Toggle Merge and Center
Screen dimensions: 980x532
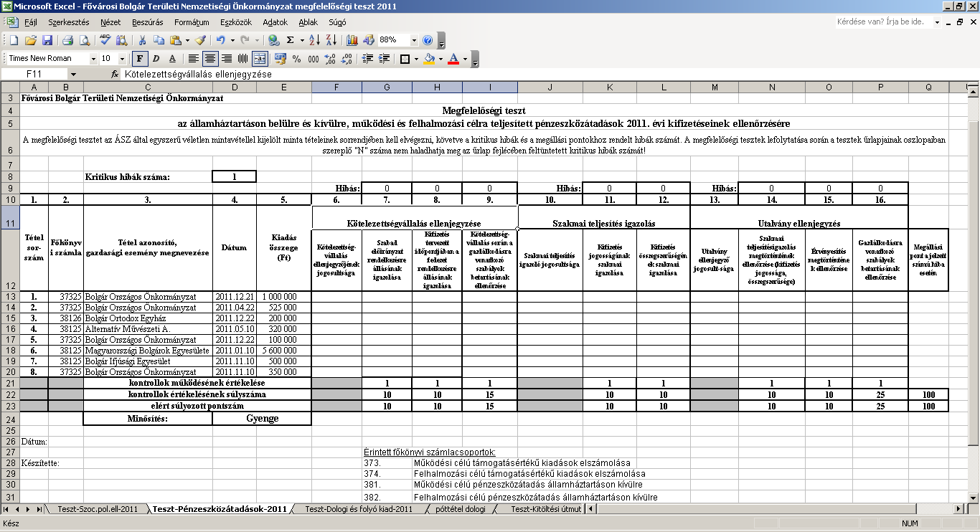[x=259, y=59]
